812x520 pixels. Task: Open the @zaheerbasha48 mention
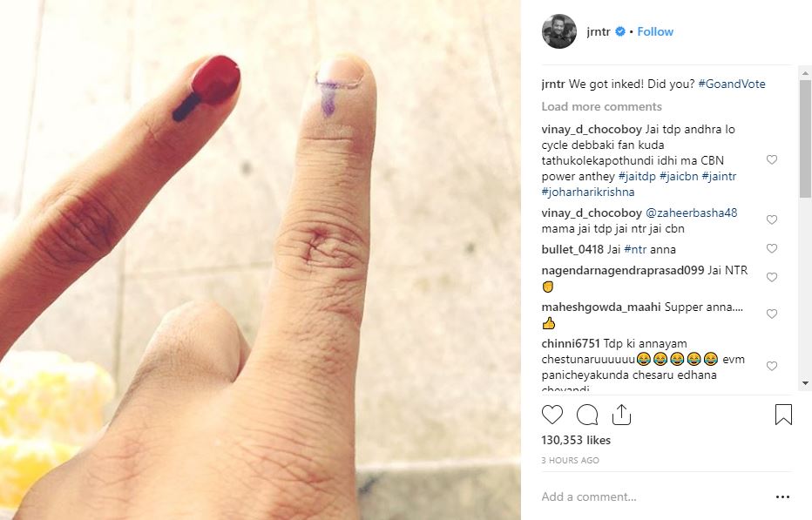692,213
